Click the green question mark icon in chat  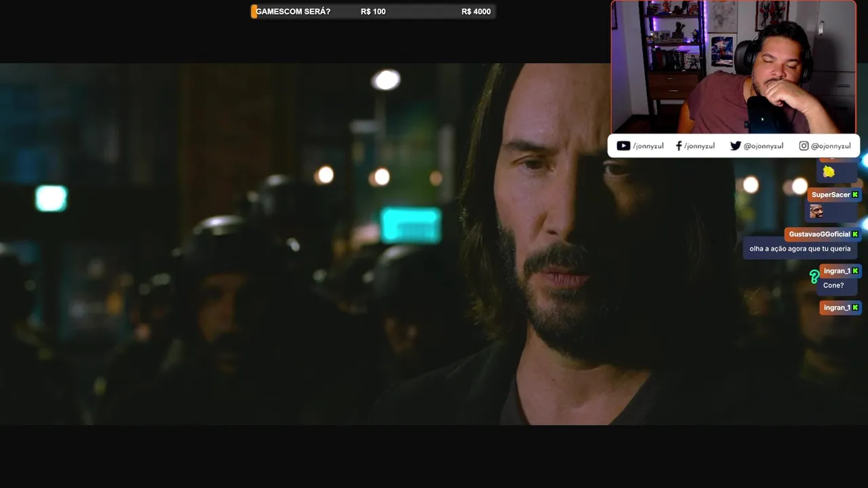(x=814, y=277)
